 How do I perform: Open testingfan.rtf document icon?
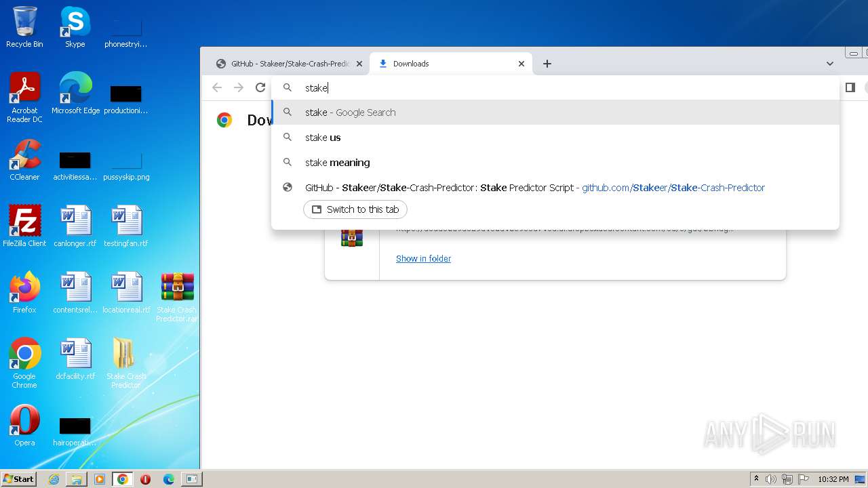click(x=125, y=226)
